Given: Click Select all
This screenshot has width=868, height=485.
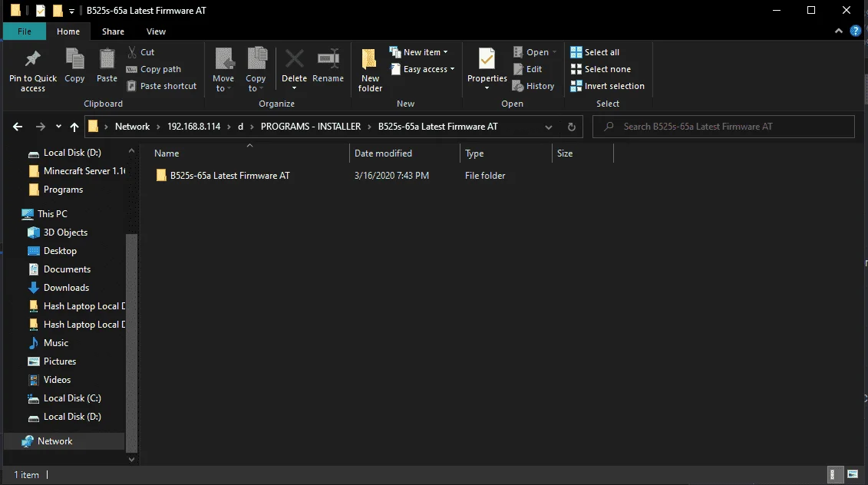Looking at the screenshot, I should 595,52.
